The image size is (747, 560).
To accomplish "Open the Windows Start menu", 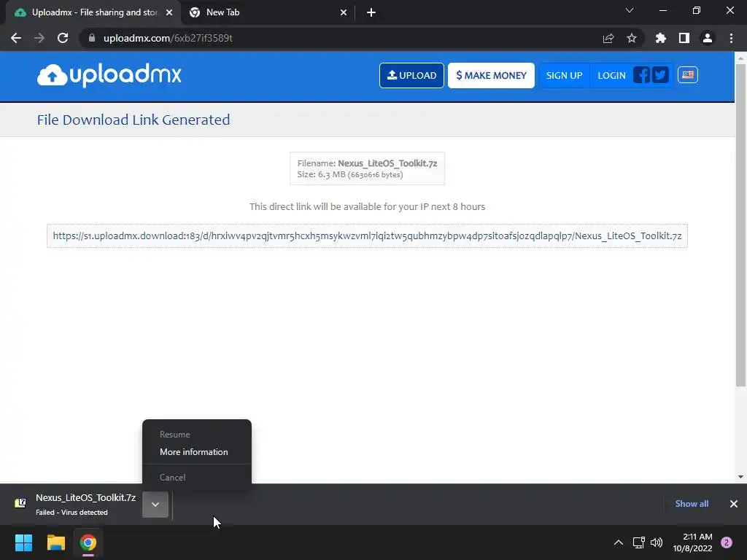I will coord(24,542).
